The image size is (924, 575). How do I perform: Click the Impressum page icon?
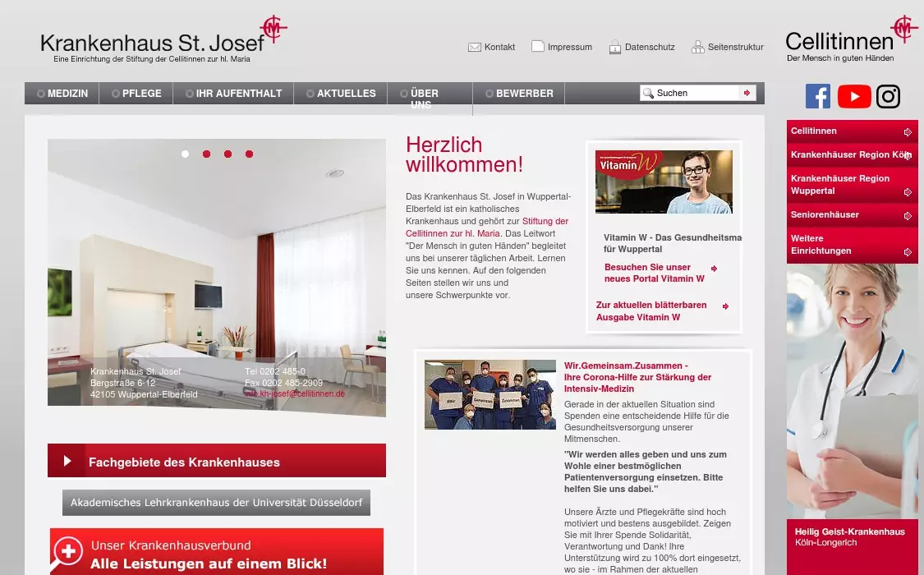tap(538, 47)
